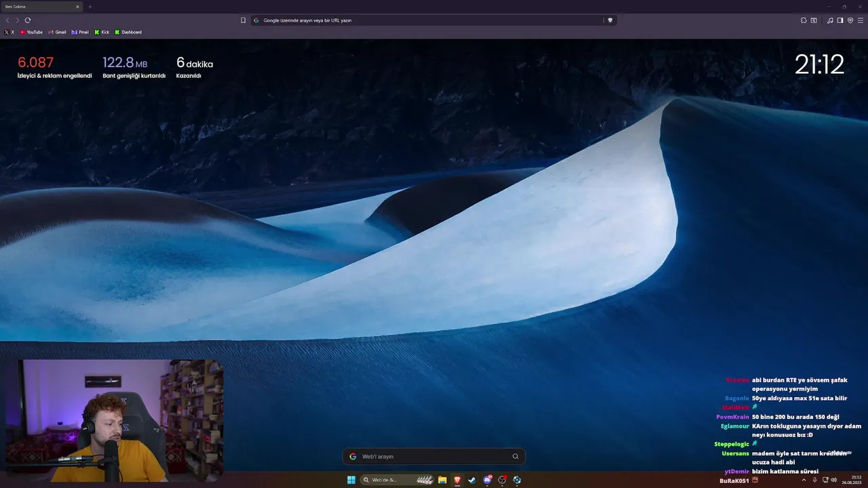Click magnifier icon in Web'i arayın box

[515, 456]
